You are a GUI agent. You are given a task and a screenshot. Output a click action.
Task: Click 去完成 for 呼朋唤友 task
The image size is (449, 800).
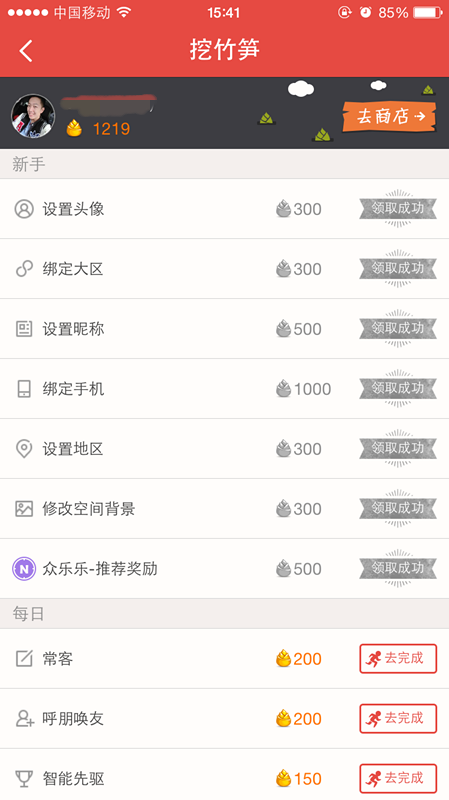tap(398, 718)
